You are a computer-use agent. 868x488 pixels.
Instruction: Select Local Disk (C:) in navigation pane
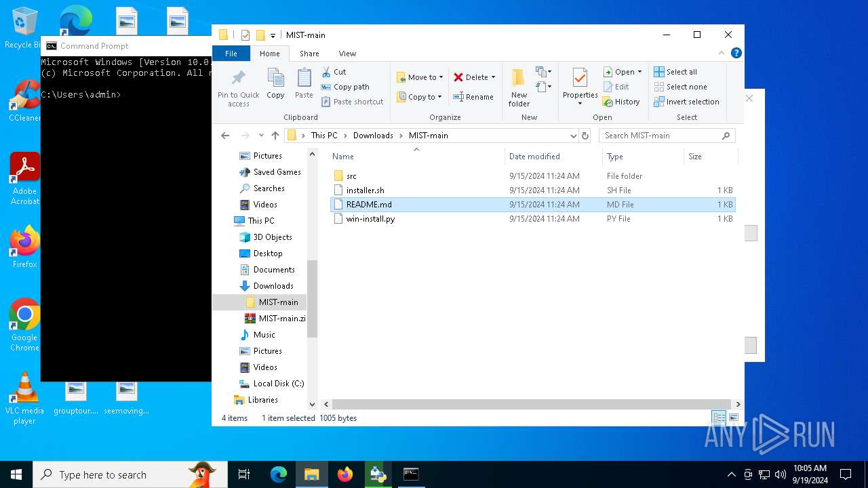[278, 384]
